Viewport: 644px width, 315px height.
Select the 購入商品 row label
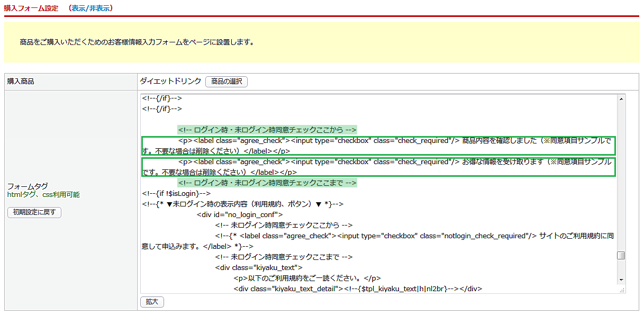click(x=21, y=82)
